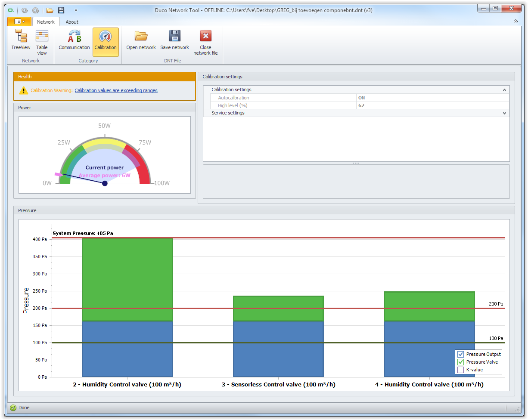Switch to the About ribbon tab

[72, 22]
